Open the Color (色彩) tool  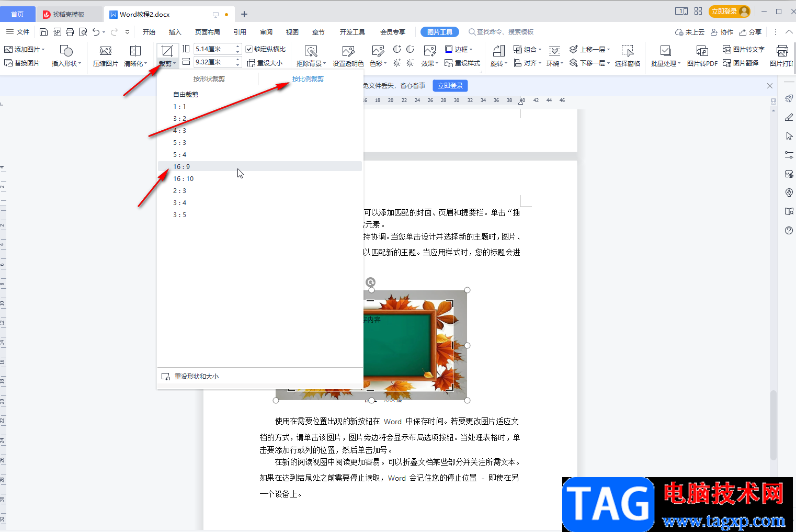(x=378, y=55)
